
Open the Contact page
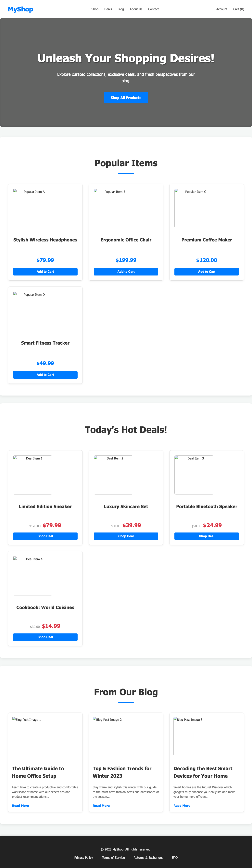tap(153, 9)
